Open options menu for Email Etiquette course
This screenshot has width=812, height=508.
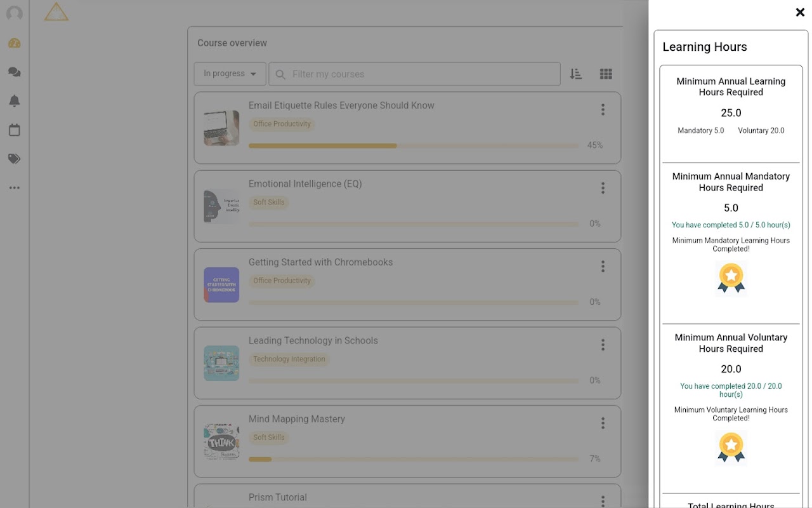603,110
